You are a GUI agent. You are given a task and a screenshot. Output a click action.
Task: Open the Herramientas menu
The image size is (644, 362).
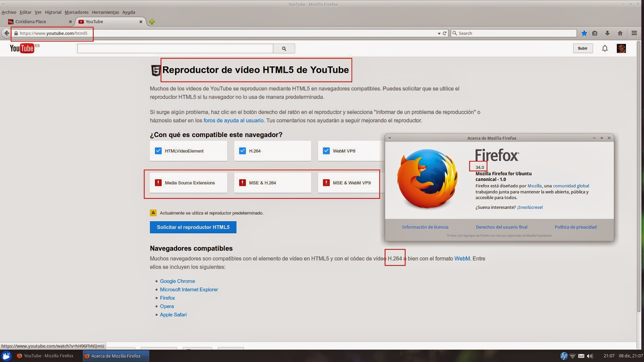[x=105, y=12]
